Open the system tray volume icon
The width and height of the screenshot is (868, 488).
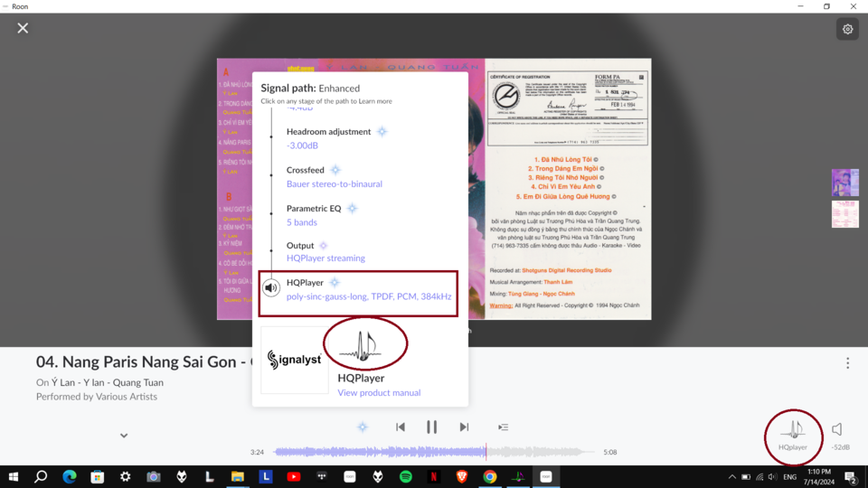point(773,477)
